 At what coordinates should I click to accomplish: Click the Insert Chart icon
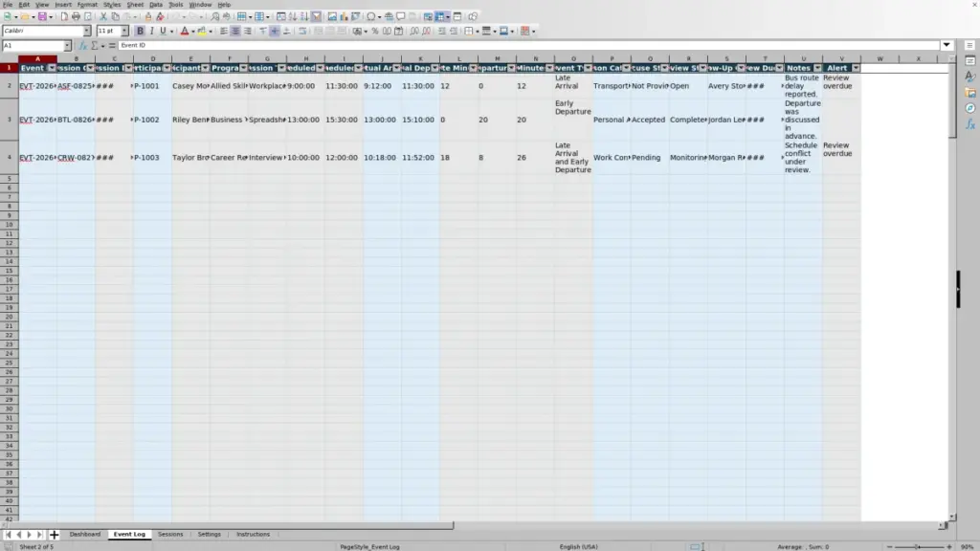pos(344,17)
